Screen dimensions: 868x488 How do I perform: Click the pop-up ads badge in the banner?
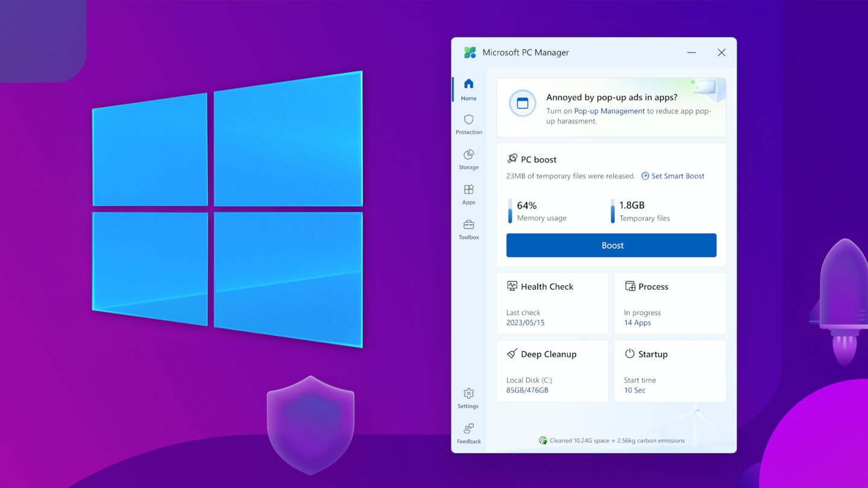[522, 103]
